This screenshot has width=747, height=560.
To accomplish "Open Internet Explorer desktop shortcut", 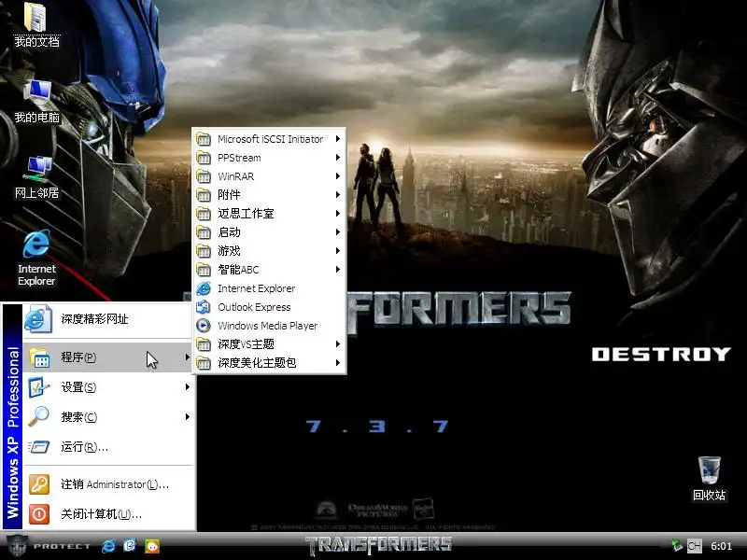I will pos(36,259).
